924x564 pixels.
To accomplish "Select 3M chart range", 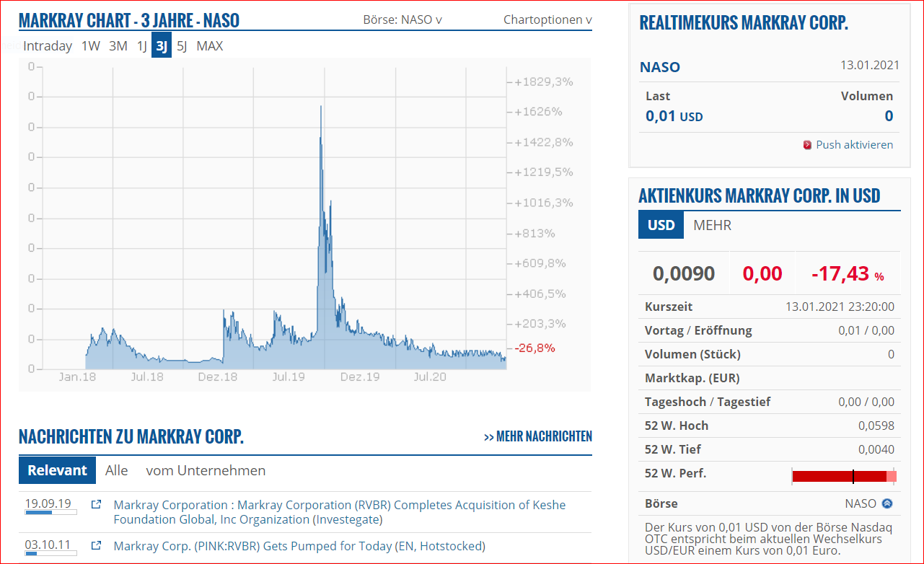I will [118, 46].
